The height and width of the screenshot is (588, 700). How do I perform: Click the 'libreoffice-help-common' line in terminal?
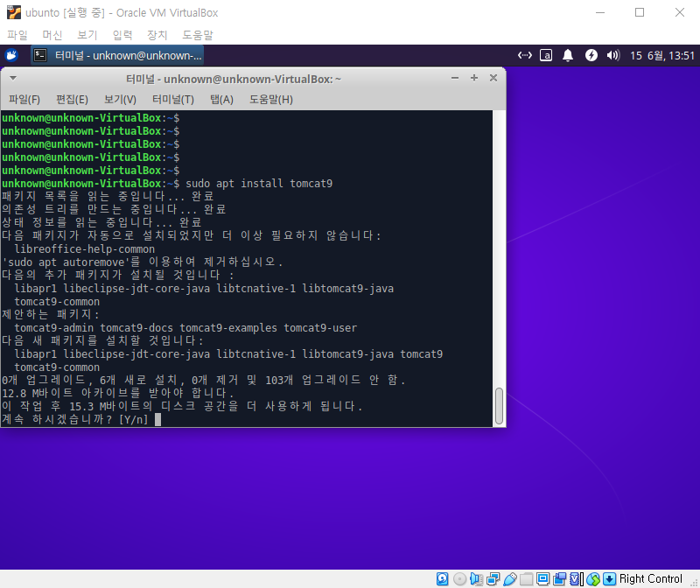pyautogui.click(x=84, y=249)
